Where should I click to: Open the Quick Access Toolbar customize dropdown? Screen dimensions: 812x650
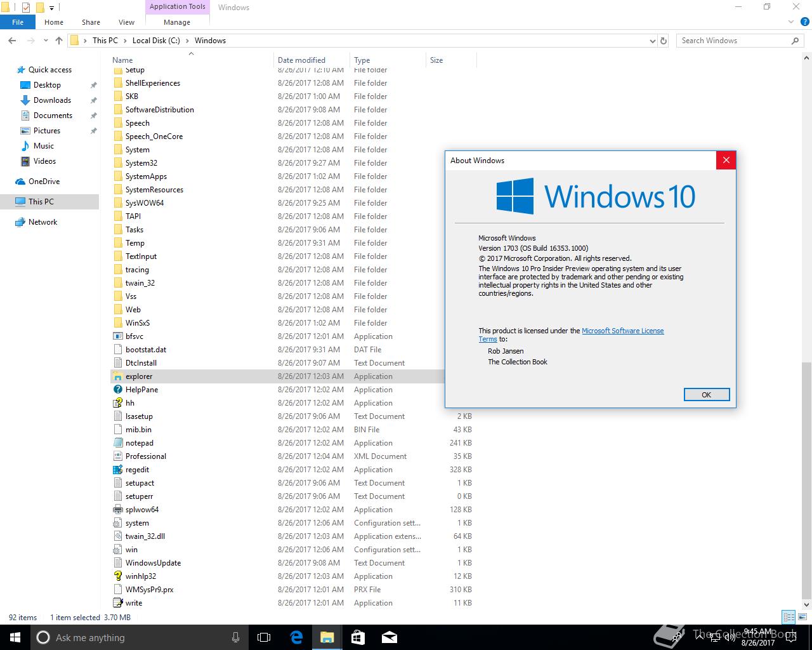click(52, 8)
